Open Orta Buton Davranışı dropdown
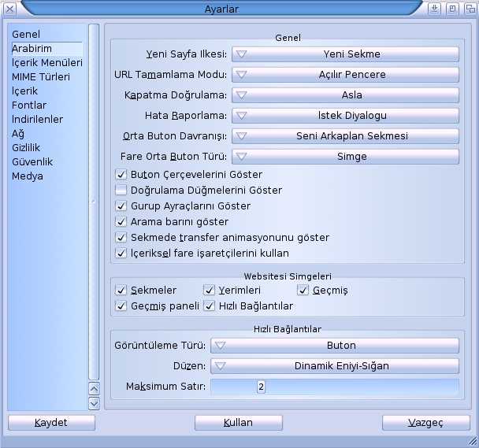This screenshot has height=448, width=479. click(x=345, y=136)
